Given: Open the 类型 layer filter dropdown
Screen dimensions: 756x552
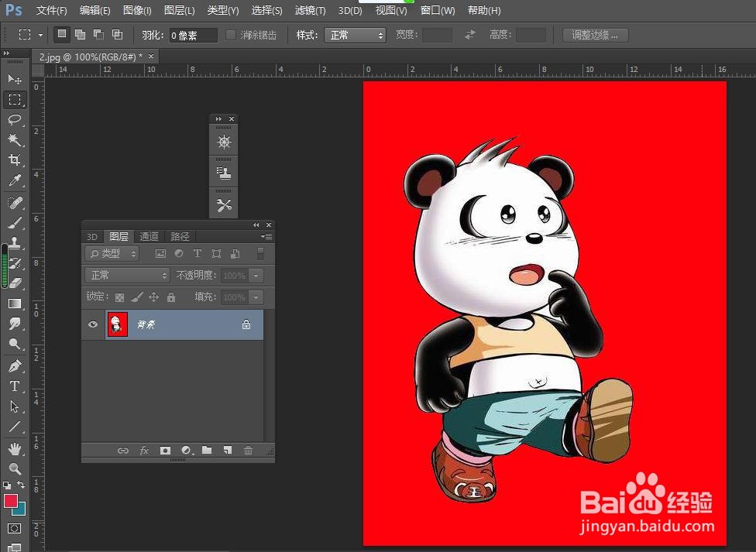Looking at the screenshot, I should [112, 254].
